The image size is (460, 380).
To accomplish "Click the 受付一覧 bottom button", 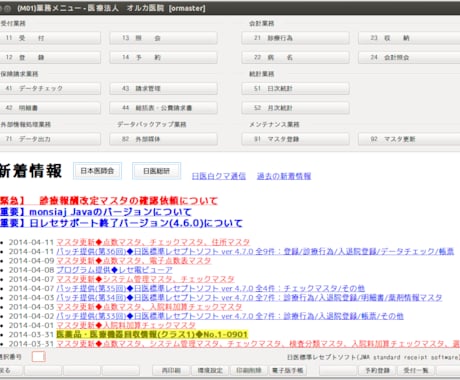I will coord(416,370).
